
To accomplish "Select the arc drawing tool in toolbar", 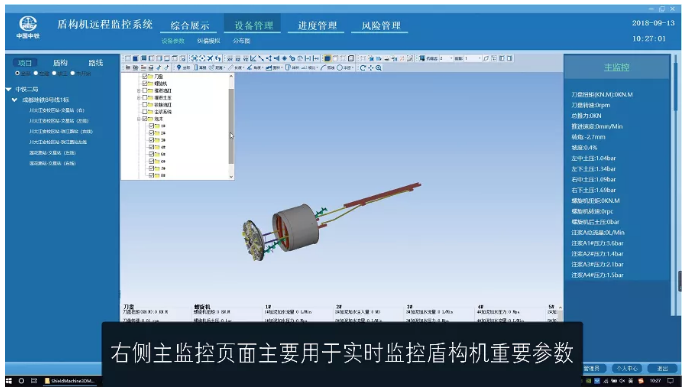I will click(x=324, y=68).
